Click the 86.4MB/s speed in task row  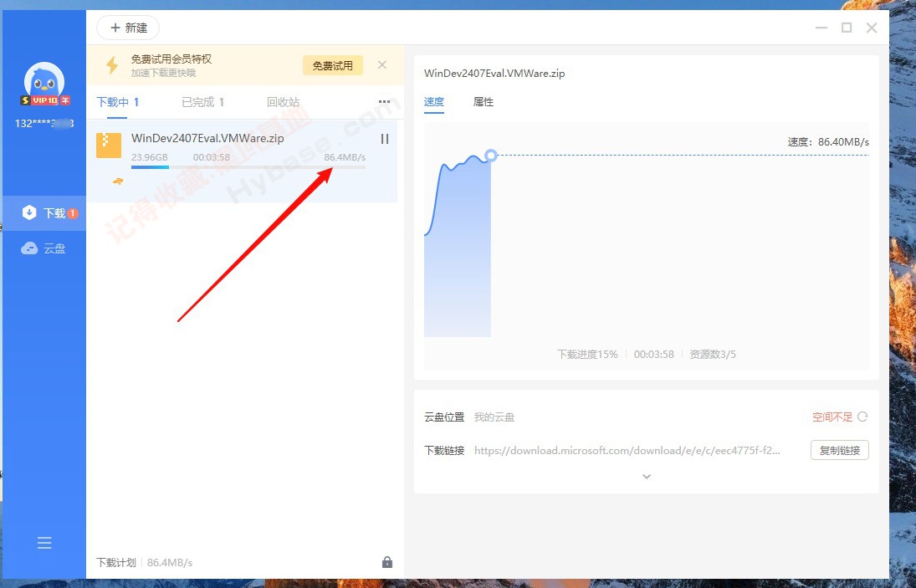(x=345, y=157)
